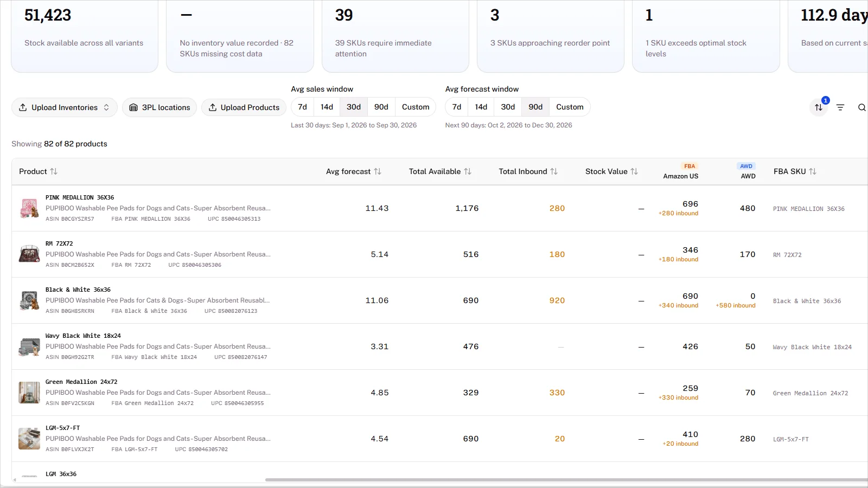Select 14d avg sales window
This screenshot has width=868, height=488.
coord(327,107)
